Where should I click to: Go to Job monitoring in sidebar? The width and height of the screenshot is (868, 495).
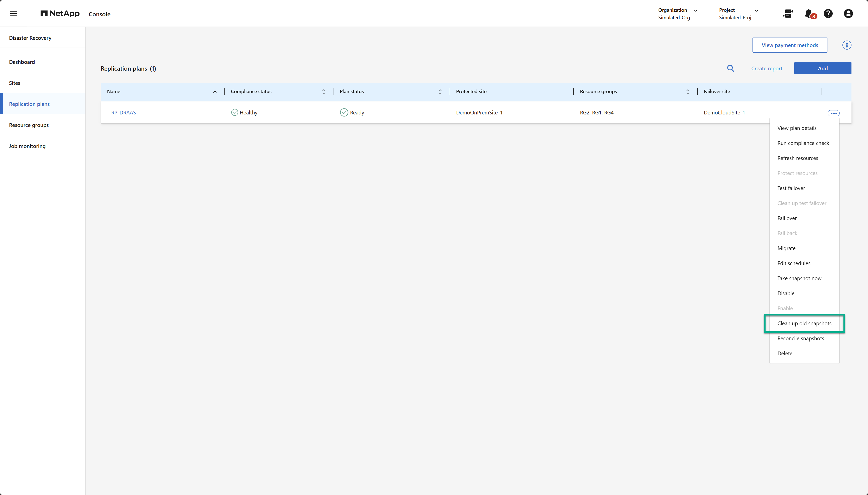(27, 146)
